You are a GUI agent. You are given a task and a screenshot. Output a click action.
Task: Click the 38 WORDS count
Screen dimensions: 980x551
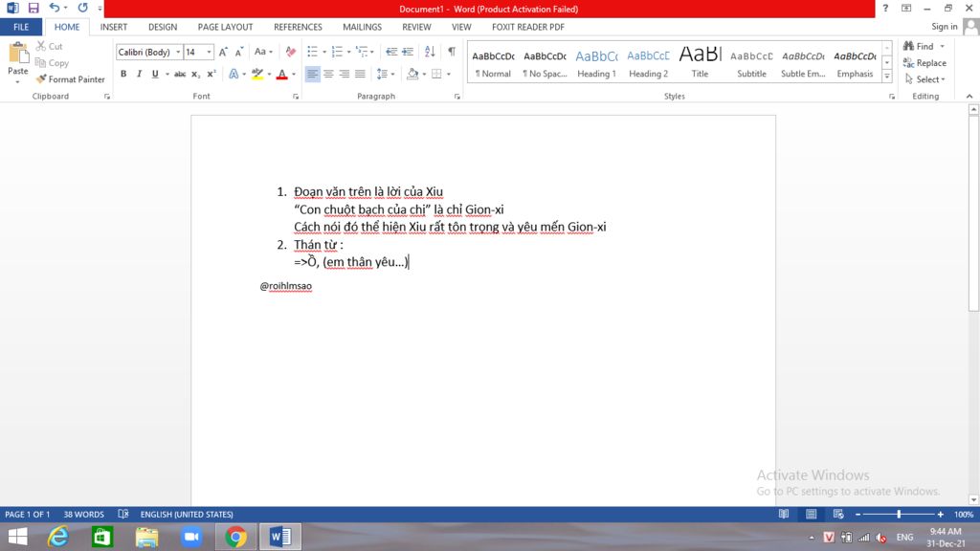(84, 514)
